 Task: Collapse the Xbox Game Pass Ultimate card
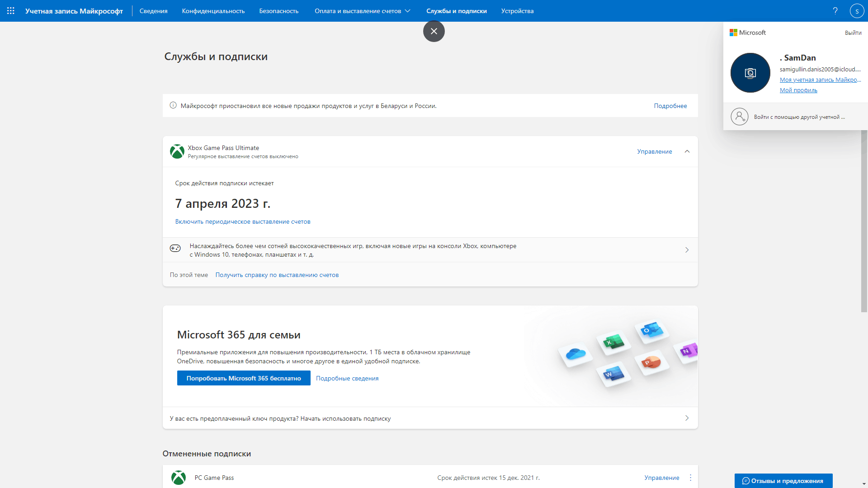coord(687,151)
